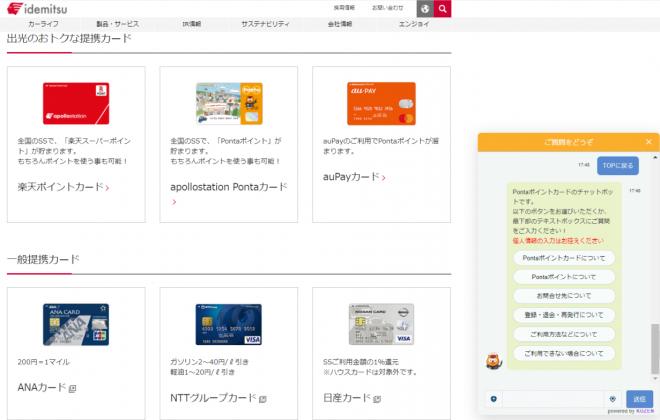Open the カーライフ menu
Viewport: 660px width, 420px height.
point(43,24)
